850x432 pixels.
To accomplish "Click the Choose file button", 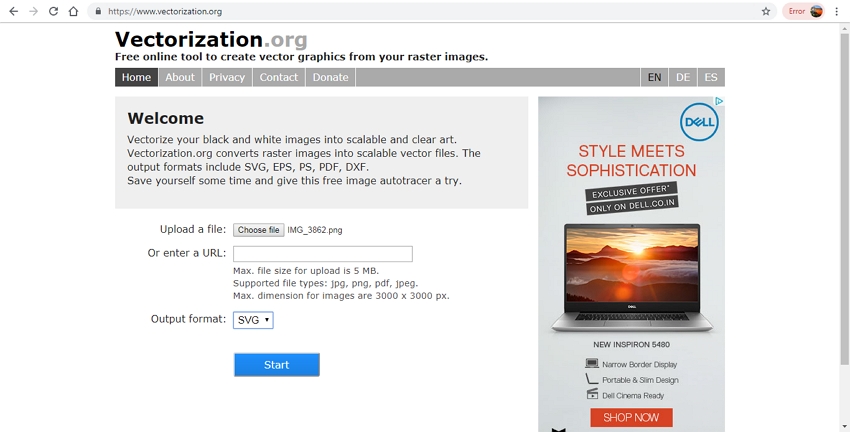I will [259, 230].
